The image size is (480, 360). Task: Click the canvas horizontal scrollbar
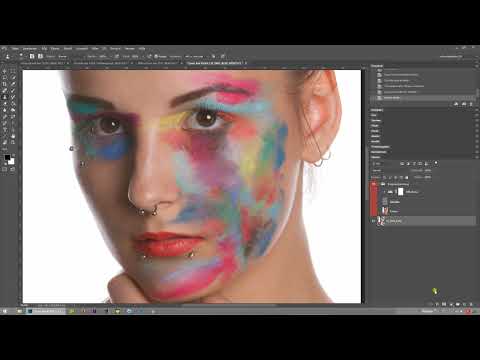coord(229,305)
